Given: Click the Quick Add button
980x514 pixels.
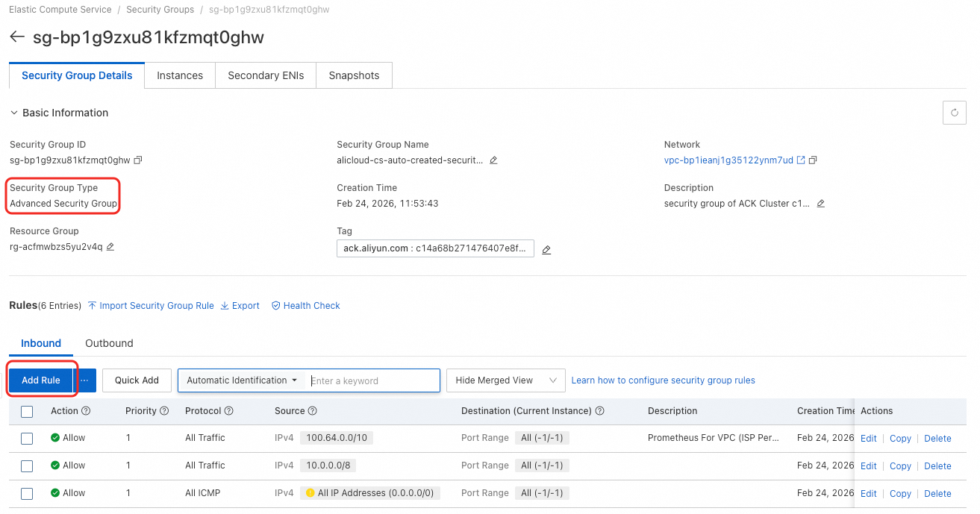Looking at the screenshot, I should pyautogui.click(x=137, y=380).
